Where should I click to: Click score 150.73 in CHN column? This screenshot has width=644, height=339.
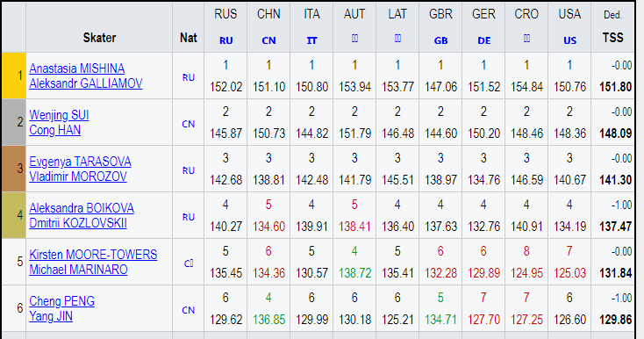(x=268, y=133)
